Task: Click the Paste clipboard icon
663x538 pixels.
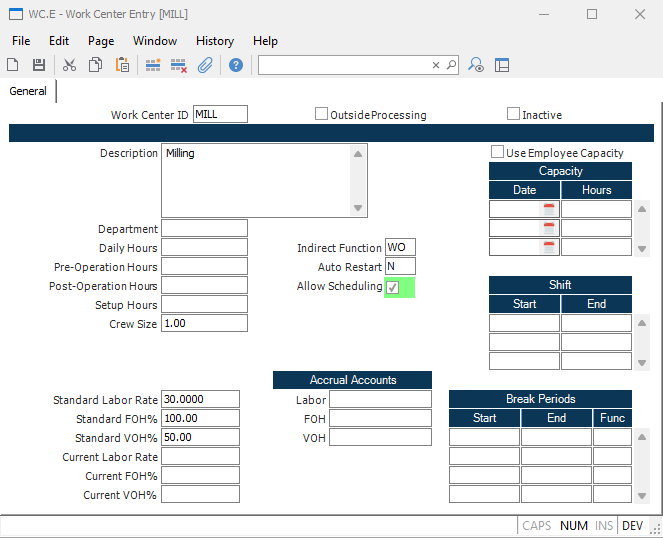Action: point(122,65)
